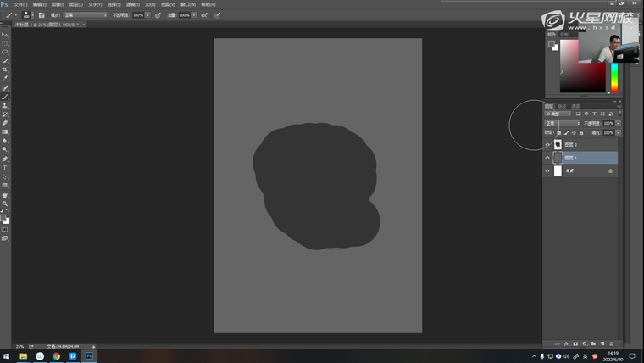Select the Lasso tool
Viewport: 644px width, 363px height.
[x=4, y=52]
